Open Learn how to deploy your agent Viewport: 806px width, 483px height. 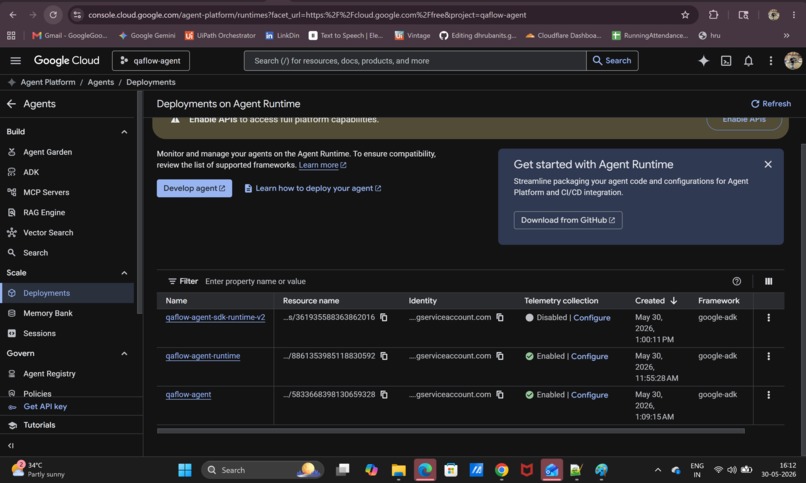[x=313, y=188]
